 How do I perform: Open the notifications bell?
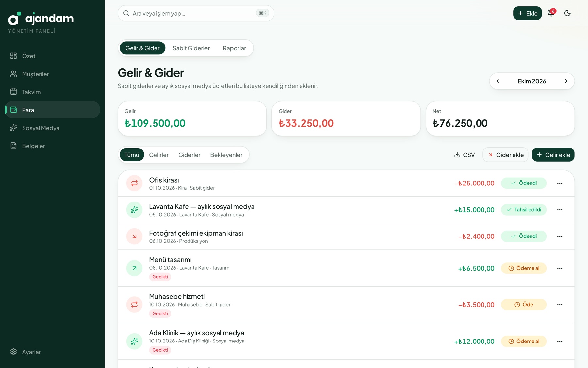coord(551,13)
